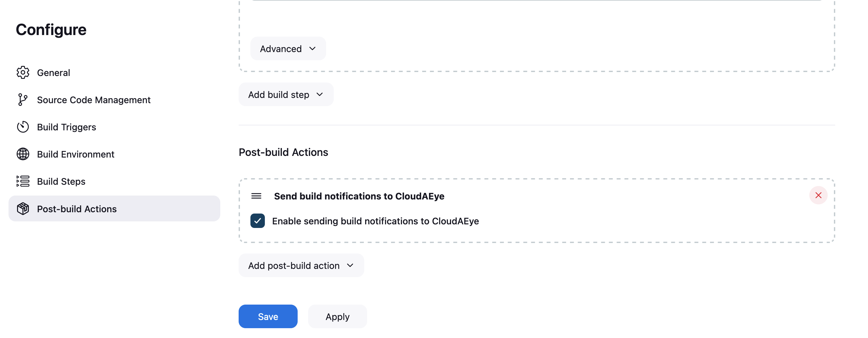
Task: Click the drag handle beside the CloudAEye notification step
Action: click(x=256, y=196)
